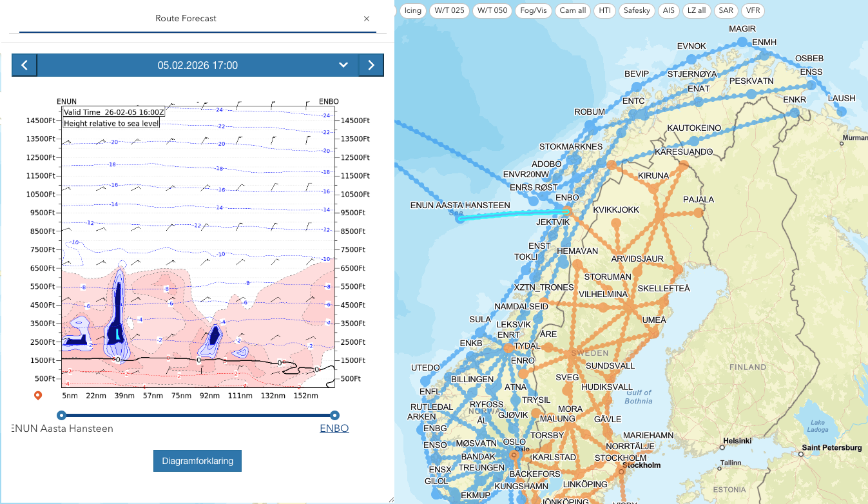The width and height of the screenshot is (868, 504).
Task: Enable the VFR layer chip
Action: coord(753,10)
